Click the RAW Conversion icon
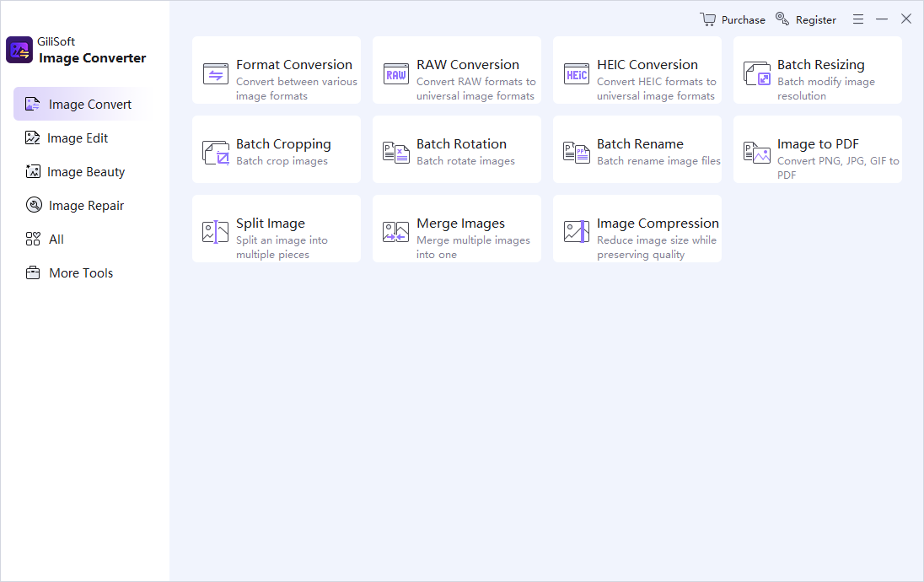The width and height of the screenshot is (924, 582). (x=396, y=74)
